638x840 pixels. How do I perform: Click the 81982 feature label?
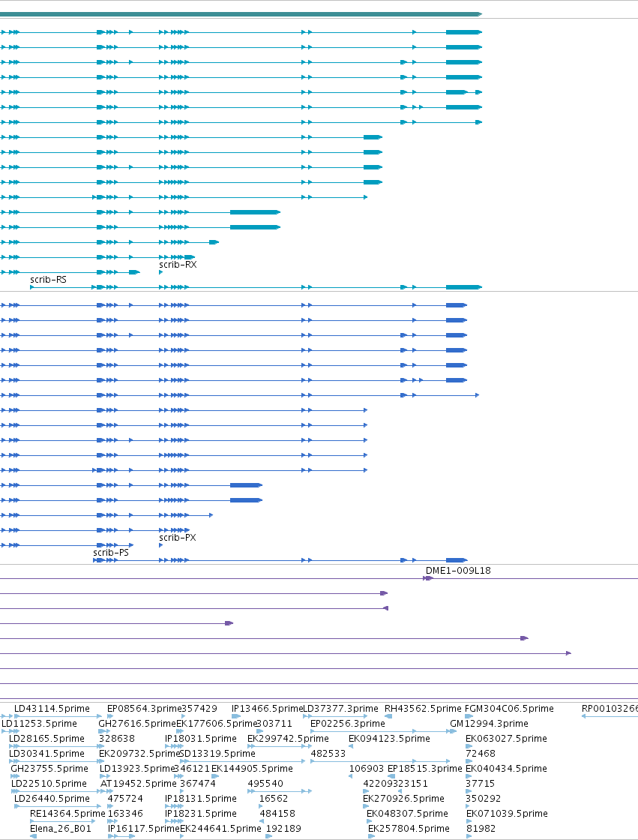click(481, 829)
